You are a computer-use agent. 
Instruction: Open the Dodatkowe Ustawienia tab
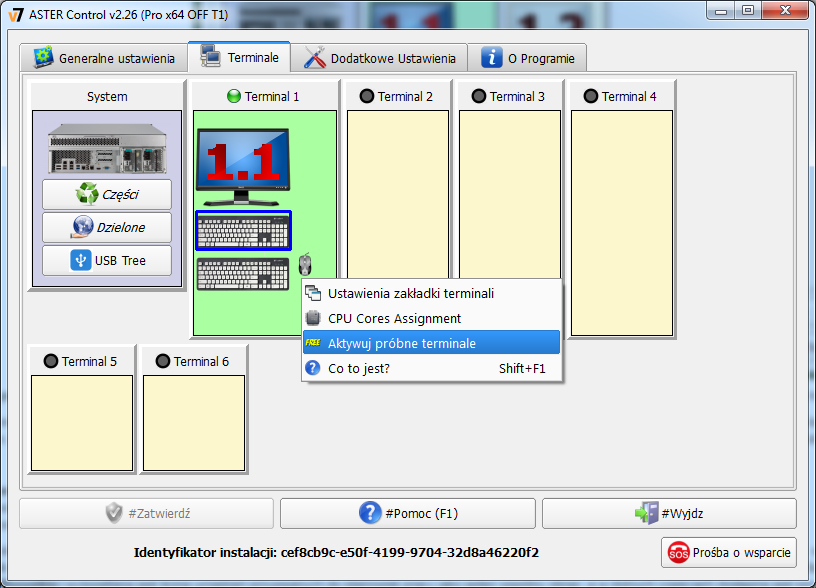tap(379, 58)
